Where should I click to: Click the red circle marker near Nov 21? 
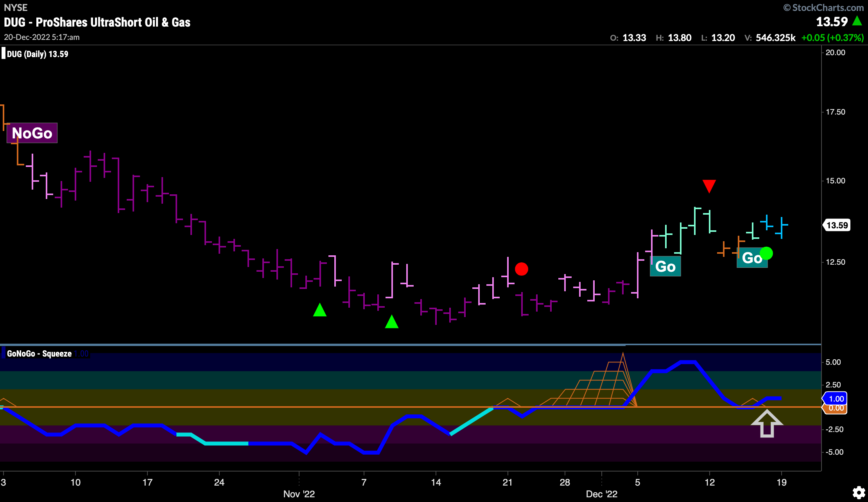(522, 269)
